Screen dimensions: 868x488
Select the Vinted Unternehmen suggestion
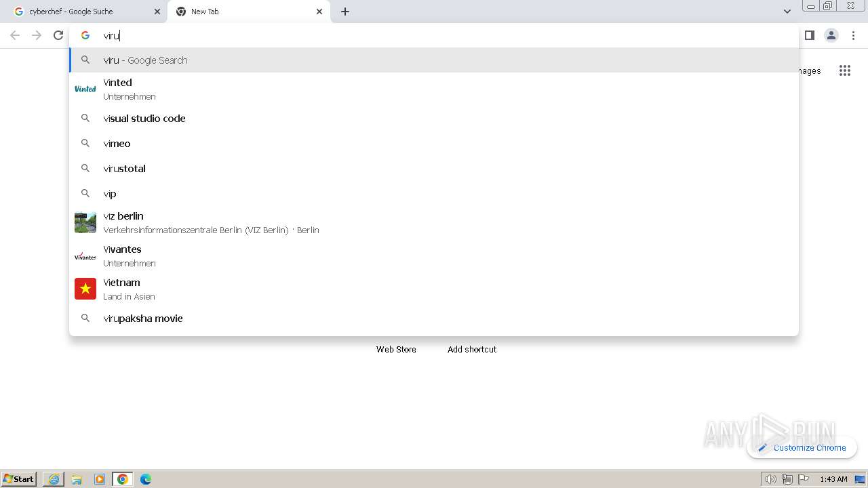click(x=434, y=89)
